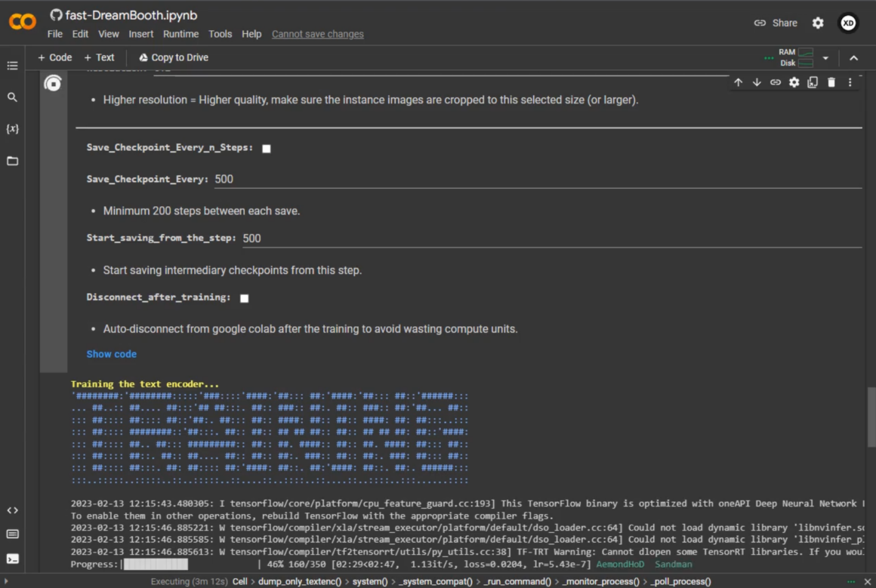Open the Files folder panel
Screen dimensions: 876x588
12,161
